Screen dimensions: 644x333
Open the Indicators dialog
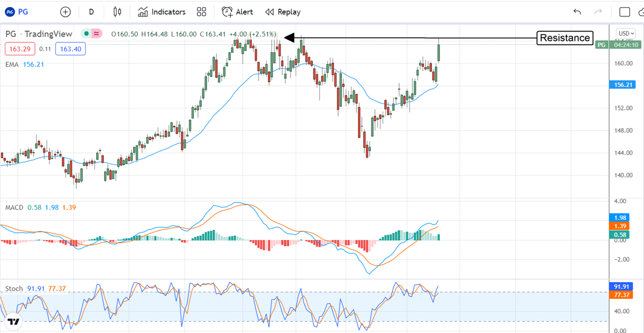coord(162,12)
